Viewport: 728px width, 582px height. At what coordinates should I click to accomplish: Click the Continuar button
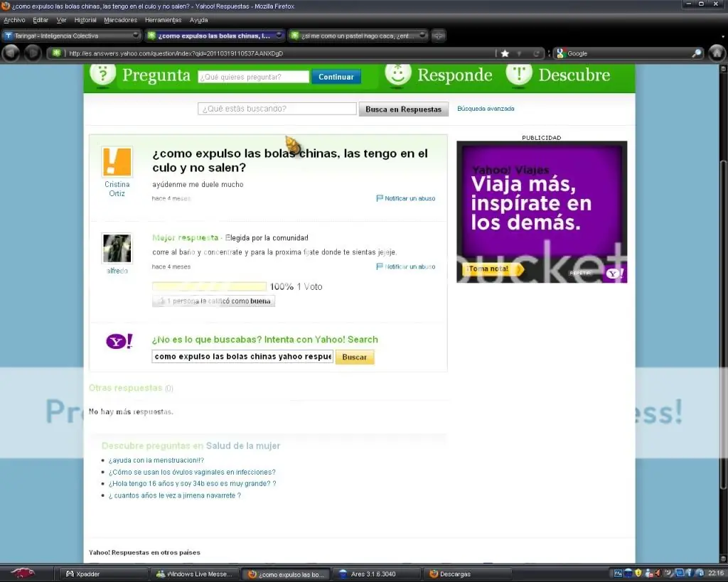[x=336, y=77]
